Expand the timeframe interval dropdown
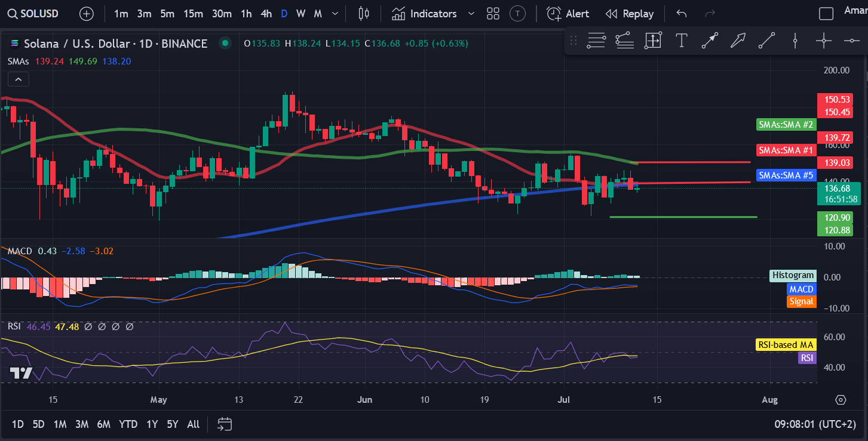 (x=336, y=13)
